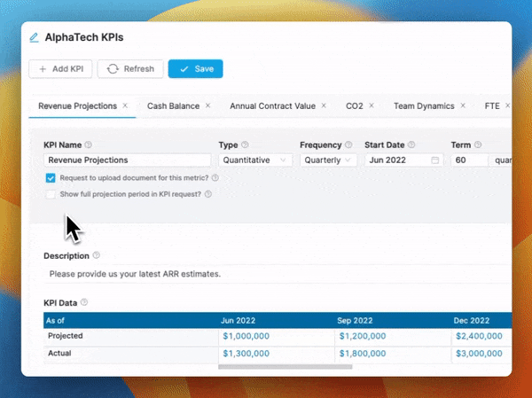532x398 pixels.
Task: Click the Add KPI button
Action: (60, 68)
